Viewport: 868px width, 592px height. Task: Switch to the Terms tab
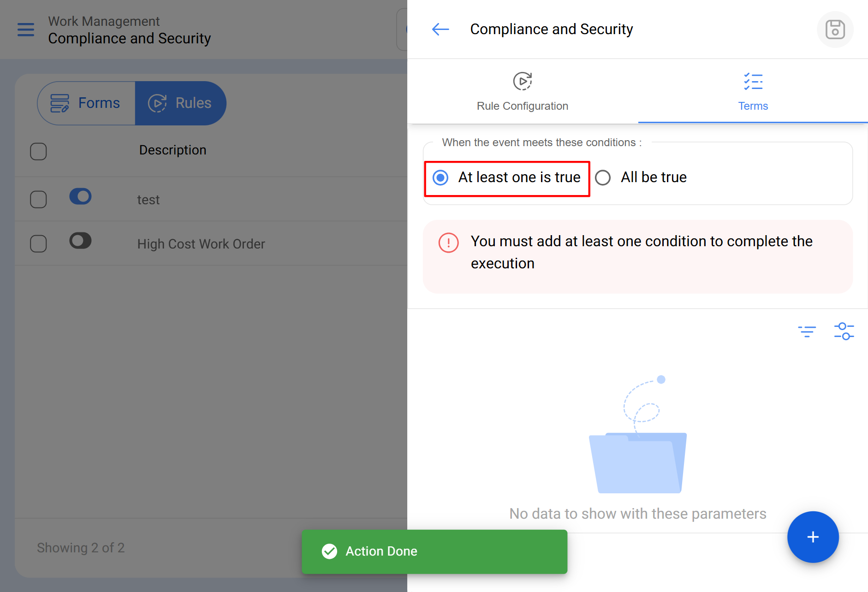[x=753, y=91]
